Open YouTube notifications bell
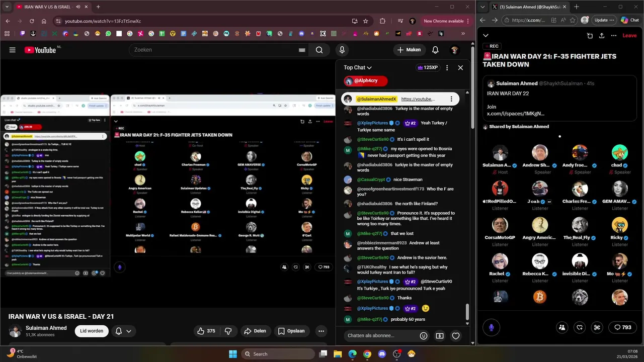This screenshot has width=644, height=362. (x=435, y=50)
